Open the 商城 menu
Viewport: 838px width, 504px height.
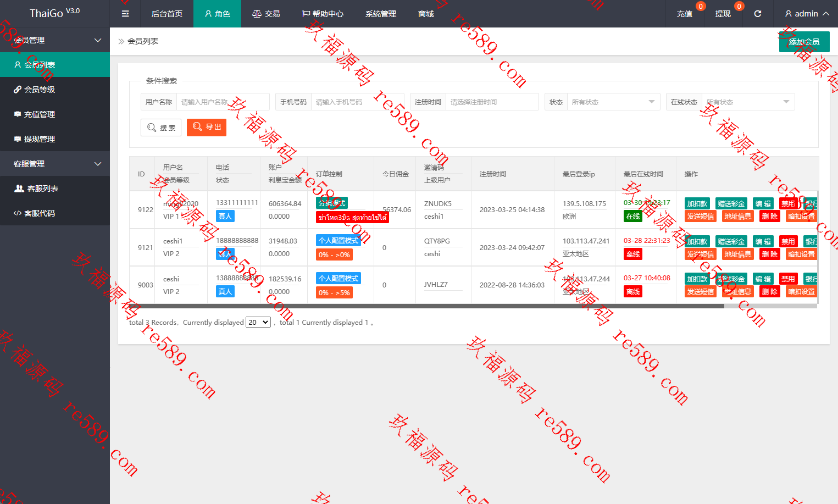click(426, 14)
